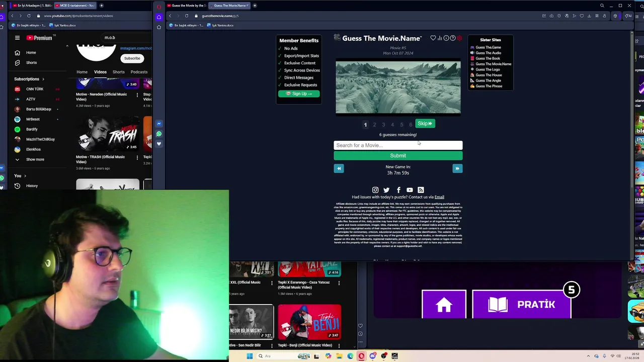Open the Email contact link
This screenshot has height=362, width=644.
pyautogui.click(x=439, y=197)
